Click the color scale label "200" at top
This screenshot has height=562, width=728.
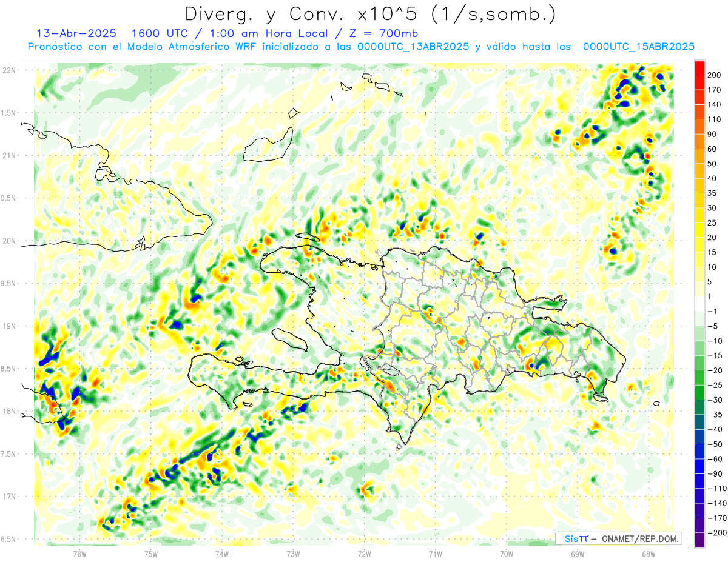[715, 75]
